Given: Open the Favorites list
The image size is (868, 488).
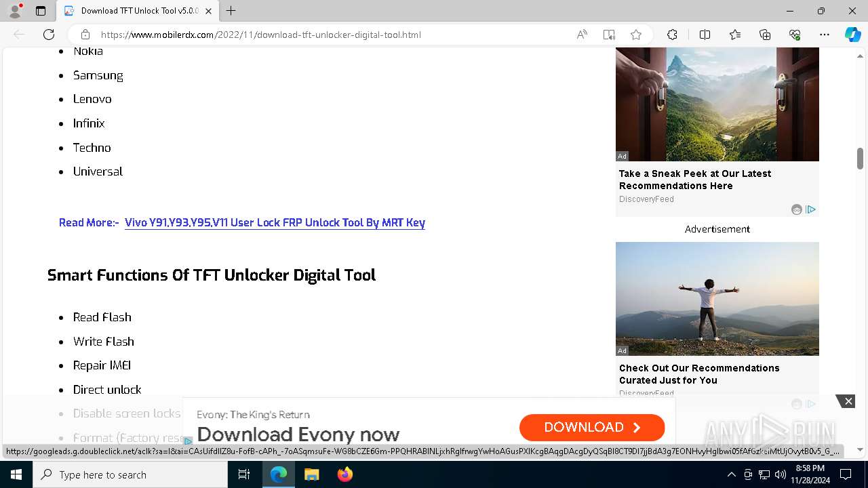Looking at the screenshot, I should (735, 35).
